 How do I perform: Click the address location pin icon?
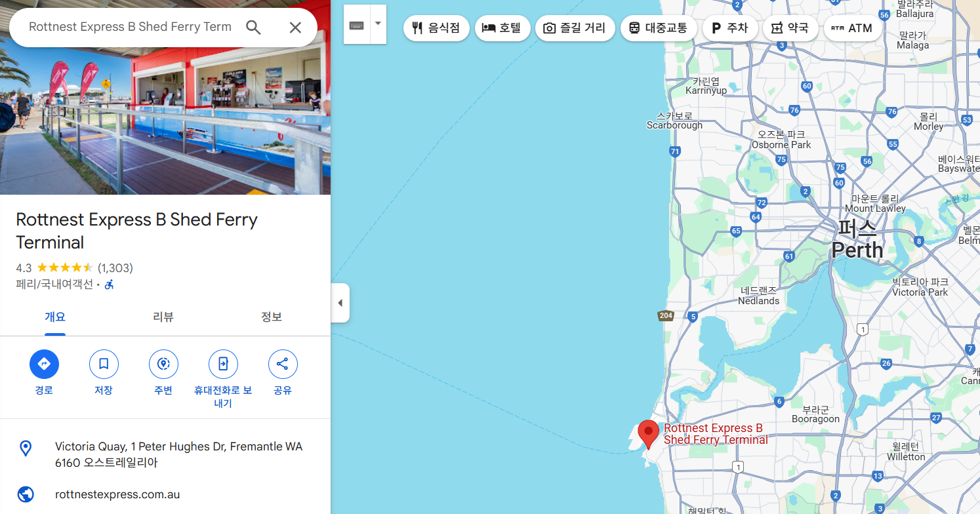(x=26, y=448)
